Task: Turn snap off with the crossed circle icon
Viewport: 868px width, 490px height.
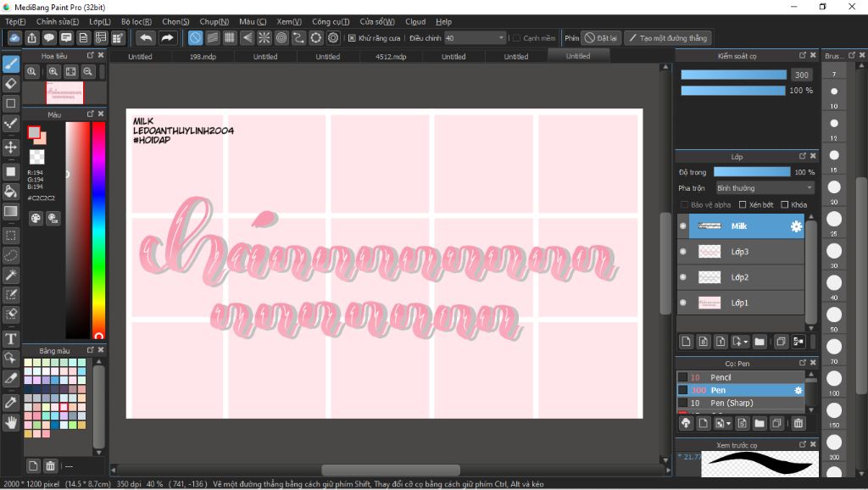Action: tap(195, 38)
